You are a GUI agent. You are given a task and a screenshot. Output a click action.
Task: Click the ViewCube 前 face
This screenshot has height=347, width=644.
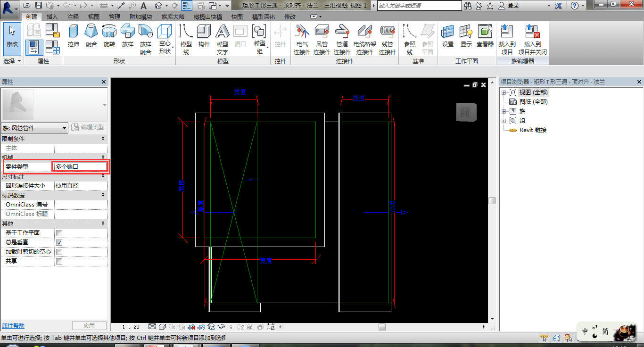tap(466, 112)
